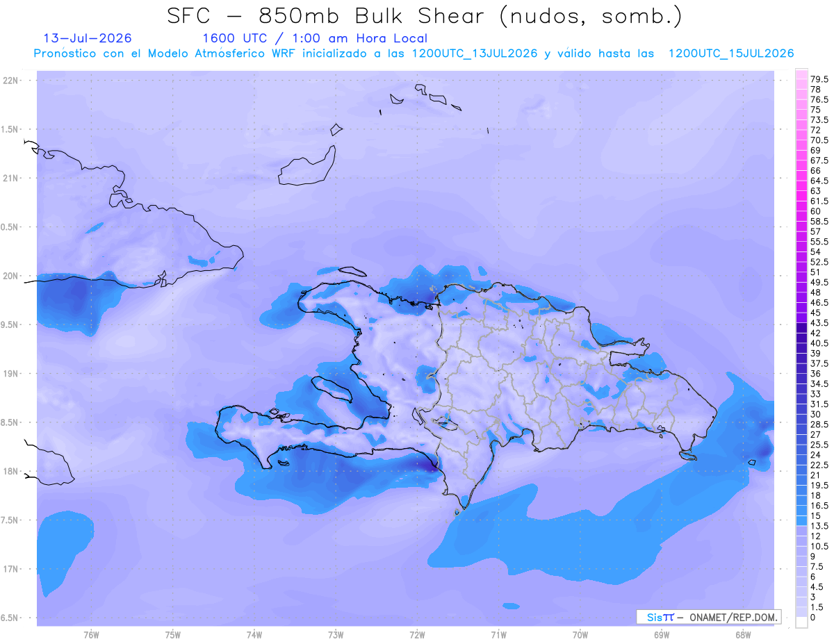Click the '18N' latitude label
The height and width of the screenshot is (644, 834).
tap(11, 472)
